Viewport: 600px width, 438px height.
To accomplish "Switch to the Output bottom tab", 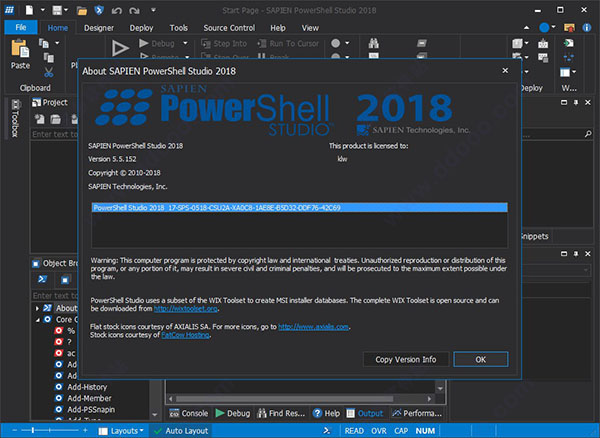I will tap(365, 414).
